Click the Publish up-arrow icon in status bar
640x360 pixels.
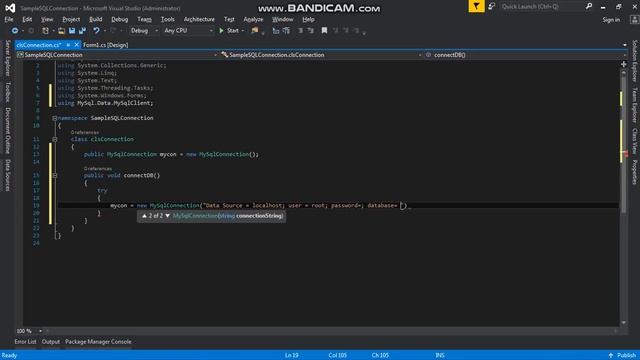[x=611, y=356]
